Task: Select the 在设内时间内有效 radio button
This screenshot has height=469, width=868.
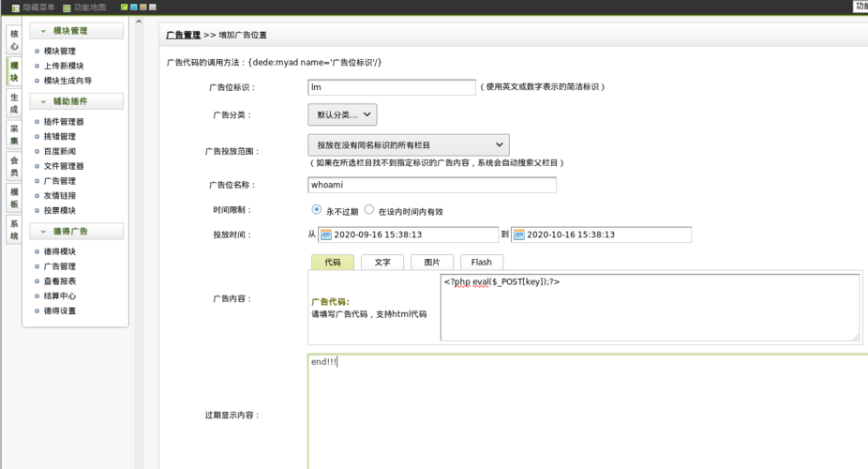Action: coord(369,209)
